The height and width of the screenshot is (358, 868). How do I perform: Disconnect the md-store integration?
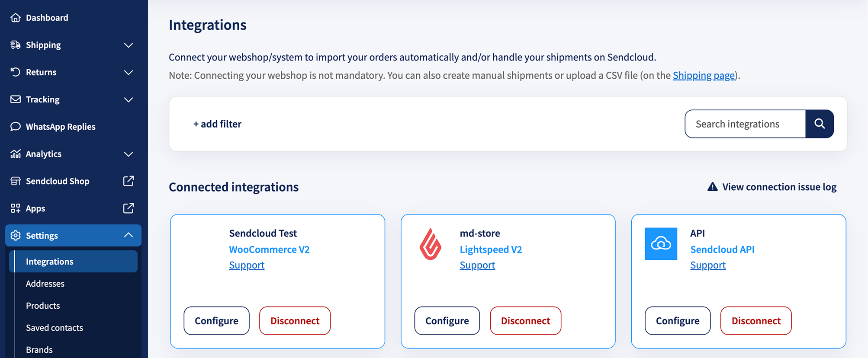[x=525, y=320]
